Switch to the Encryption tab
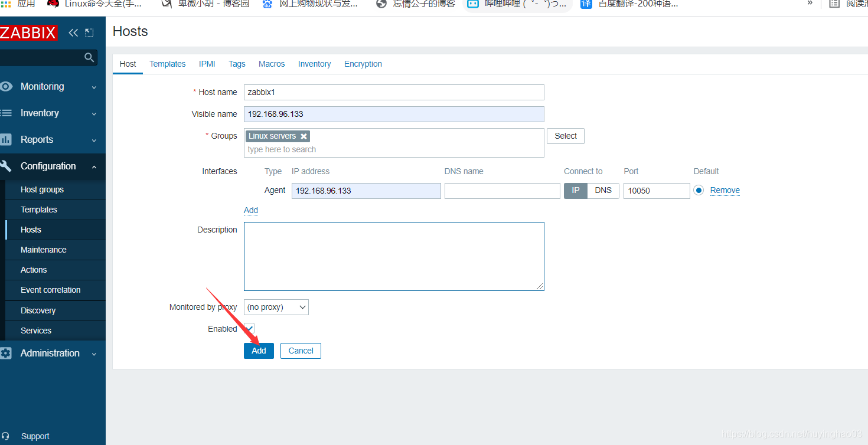Viewport: 868px width, 445px height. (363, 64)
